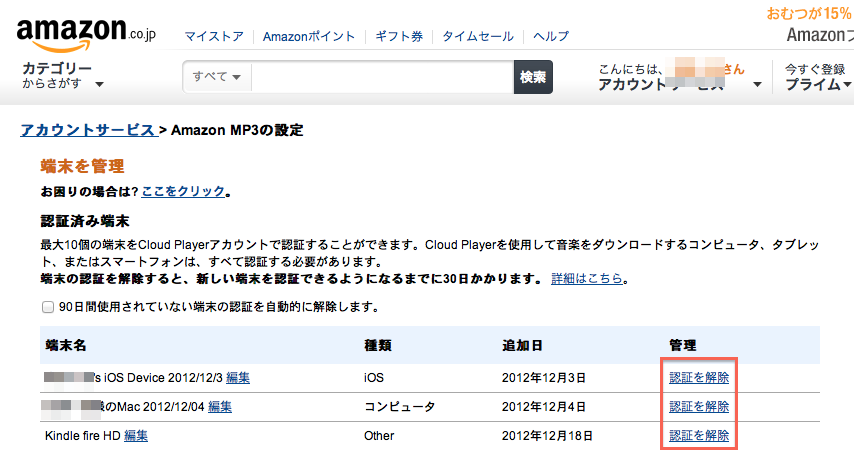Expand アカウントサービス account dropdown

[680, 77]
